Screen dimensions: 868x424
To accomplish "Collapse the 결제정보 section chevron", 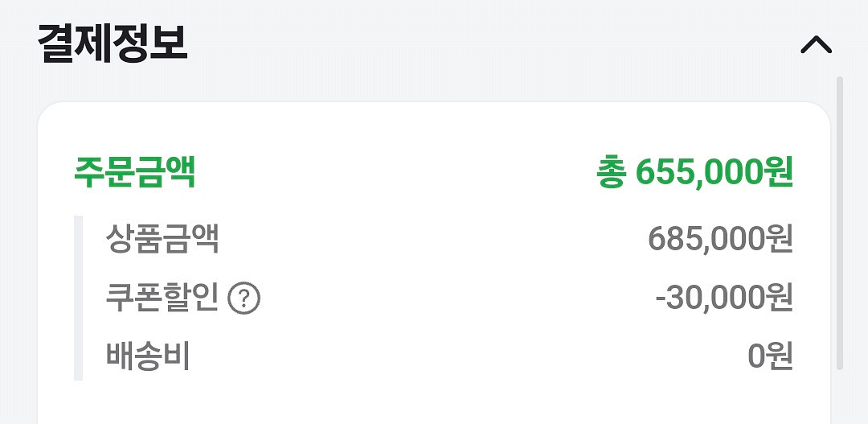I will (x=816, y=44).
